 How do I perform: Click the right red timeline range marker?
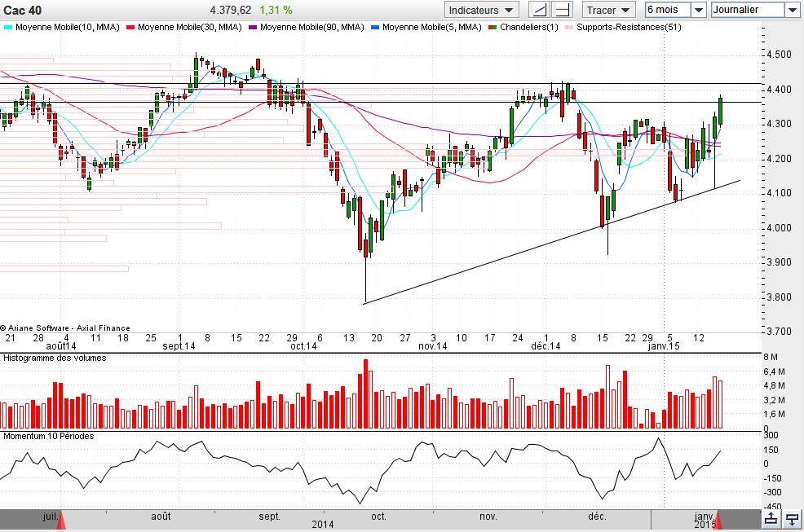pos(718,520)
